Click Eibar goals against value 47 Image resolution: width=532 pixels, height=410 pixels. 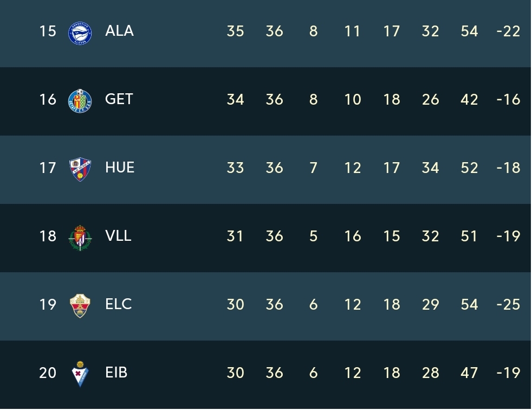click(x=469, y=373)
